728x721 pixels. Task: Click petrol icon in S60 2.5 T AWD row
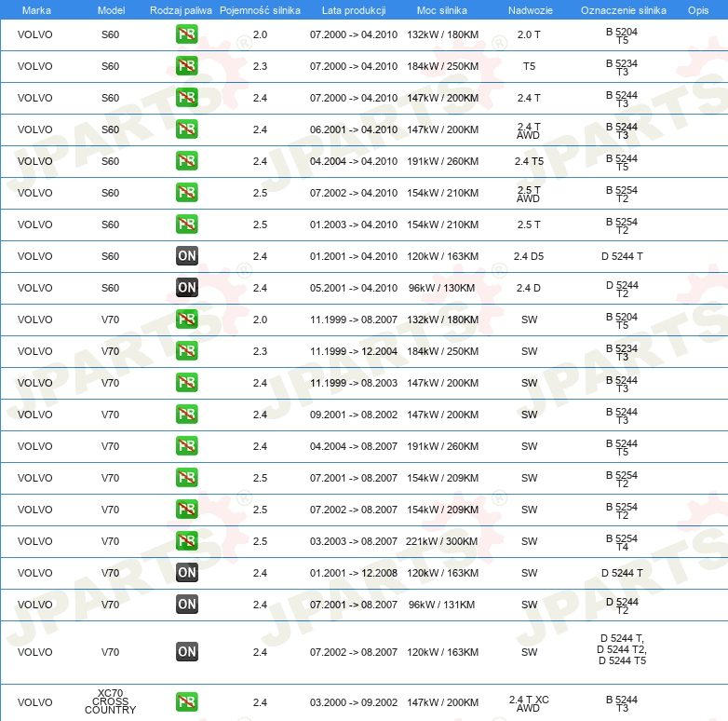187,192
